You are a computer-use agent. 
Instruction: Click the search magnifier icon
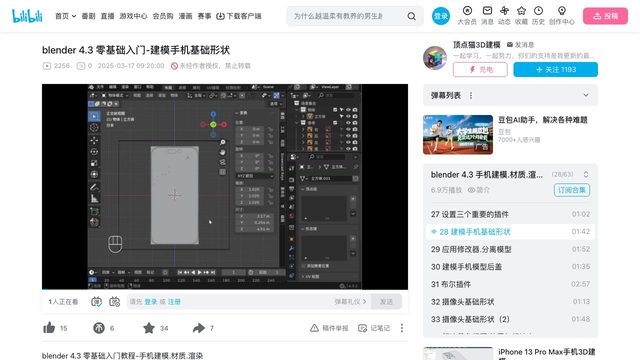(411, 16)
